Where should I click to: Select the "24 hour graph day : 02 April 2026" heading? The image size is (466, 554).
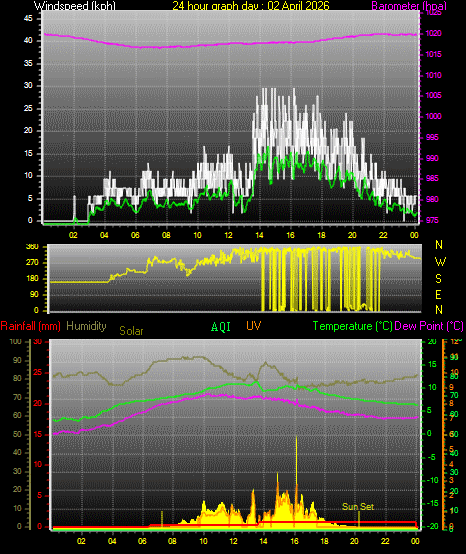click(x=251, y=6)
